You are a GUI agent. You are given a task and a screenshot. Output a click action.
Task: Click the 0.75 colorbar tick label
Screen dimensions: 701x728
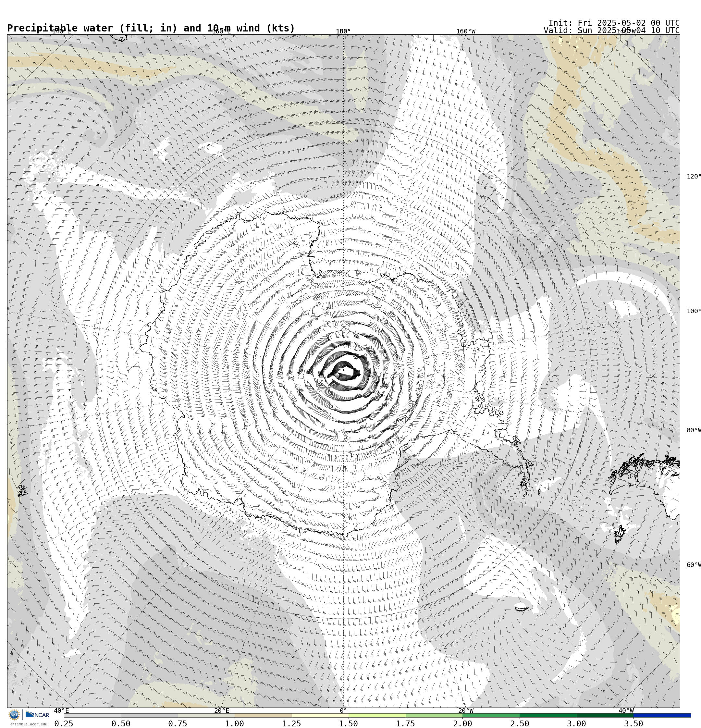pyautogui.click(x=178, y=723)
